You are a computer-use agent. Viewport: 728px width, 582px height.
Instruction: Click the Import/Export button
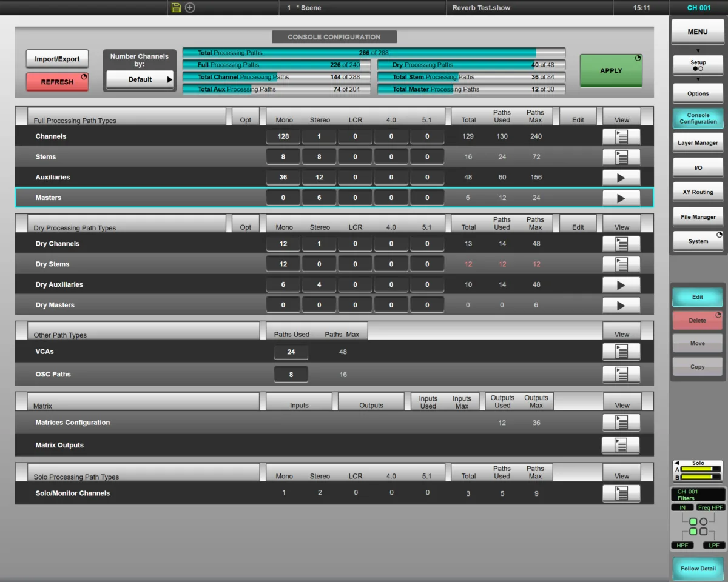coord(57,59)
